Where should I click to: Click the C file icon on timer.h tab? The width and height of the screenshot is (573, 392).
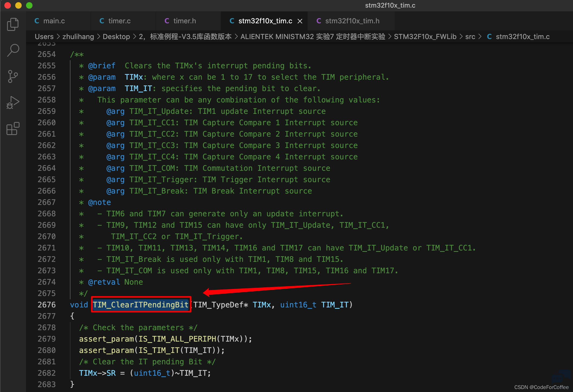click(167, 21)
